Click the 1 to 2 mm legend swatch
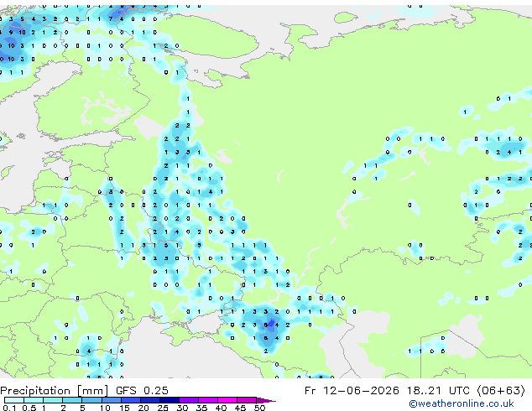 click(x=53, y=400)
